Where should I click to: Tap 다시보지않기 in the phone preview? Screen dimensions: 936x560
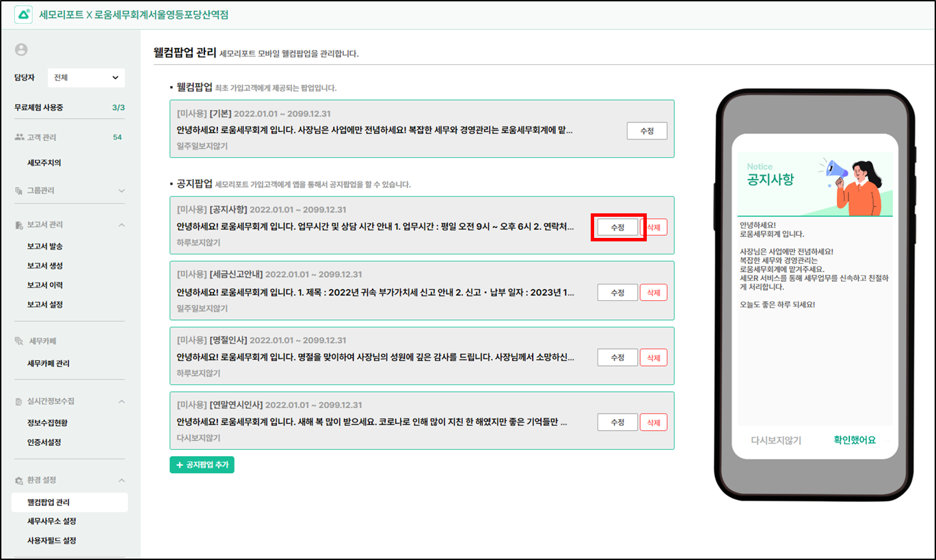776,440
